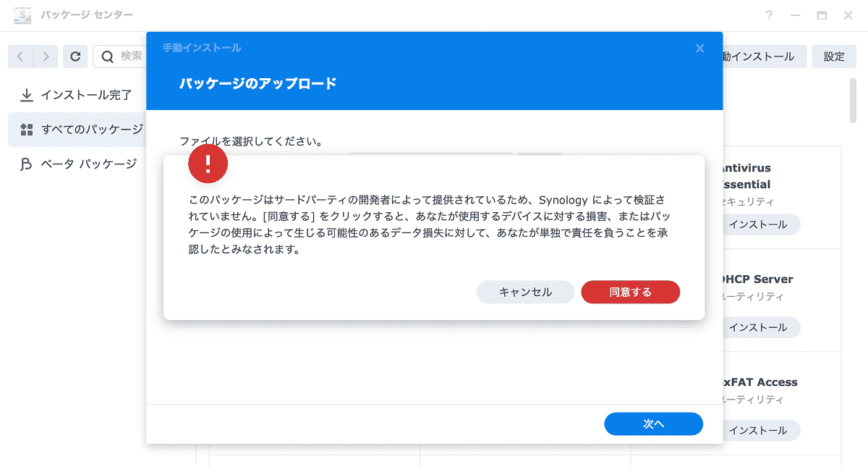Click the red exclamation warning icon
This screenshot has height=475, width=868.
208,164
